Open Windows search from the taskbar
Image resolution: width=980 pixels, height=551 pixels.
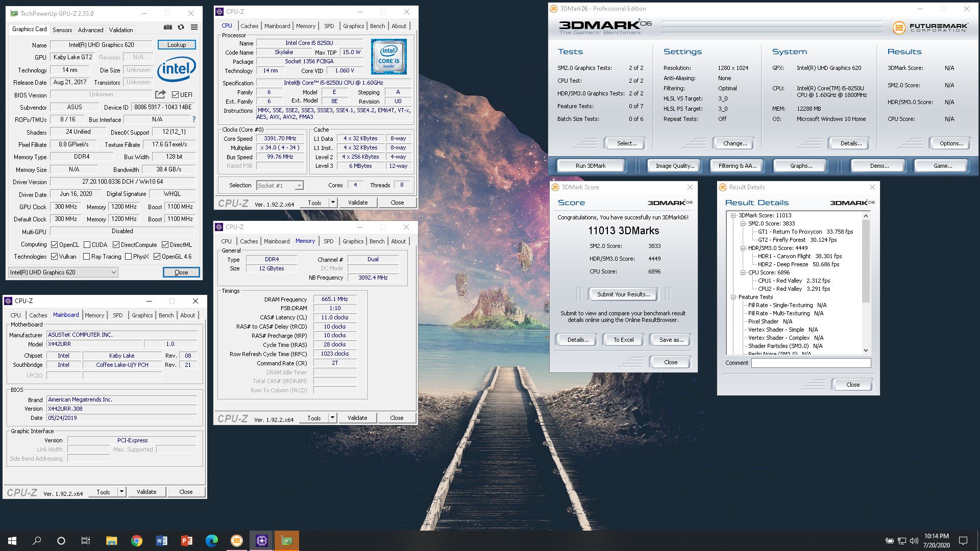coord(37,541)
